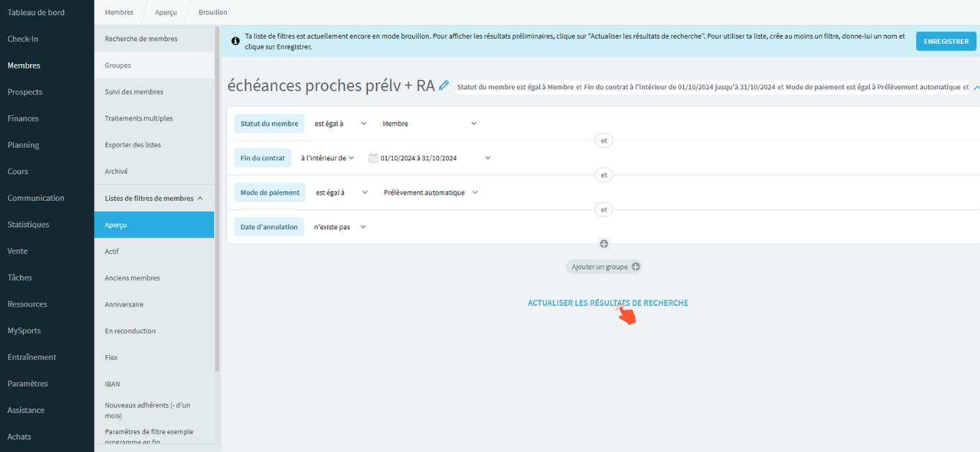Image resolution: width=980 pixels, height=452 pixels.
Task: Select the Anciens membres filter list
Action: [x=154, y=278]
